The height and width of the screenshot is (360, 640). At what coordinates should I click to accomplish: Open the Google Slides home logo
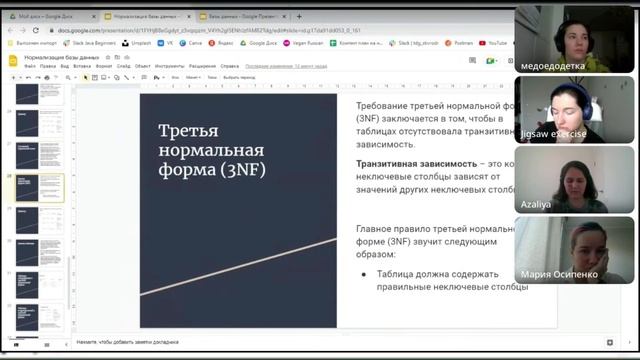click(13, 60)
